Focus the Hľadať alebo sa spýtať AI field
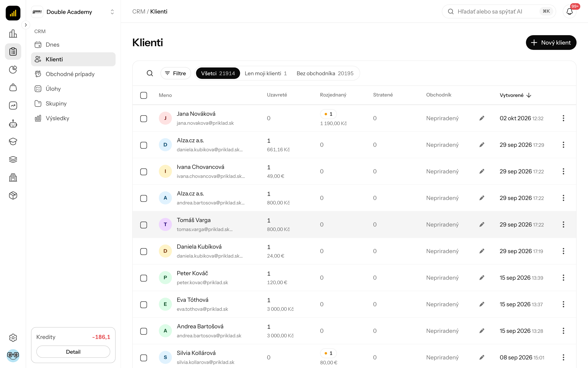Image resolution: width=588 pixels, height=368 pixels. [499, 11]
